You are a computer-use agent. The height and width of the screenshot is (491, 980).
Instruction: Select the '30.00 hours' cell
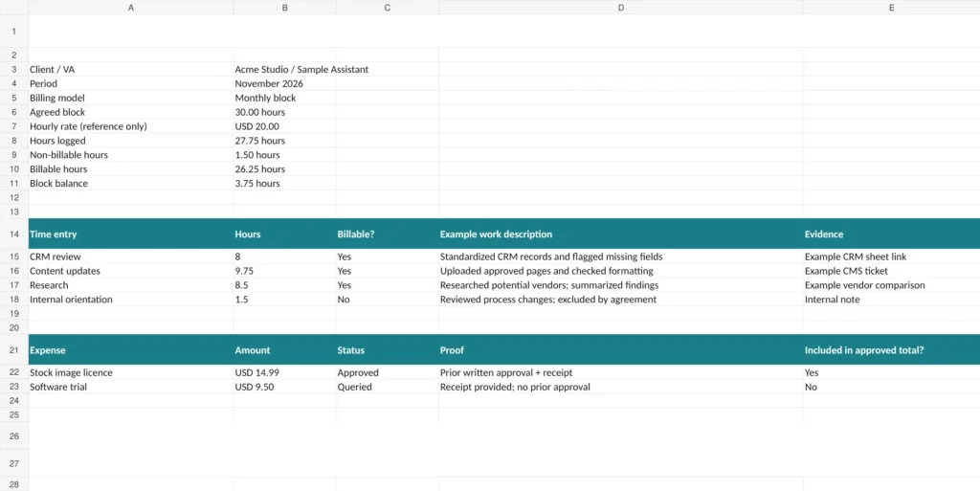pyautogui.click(x=285, y=112)
